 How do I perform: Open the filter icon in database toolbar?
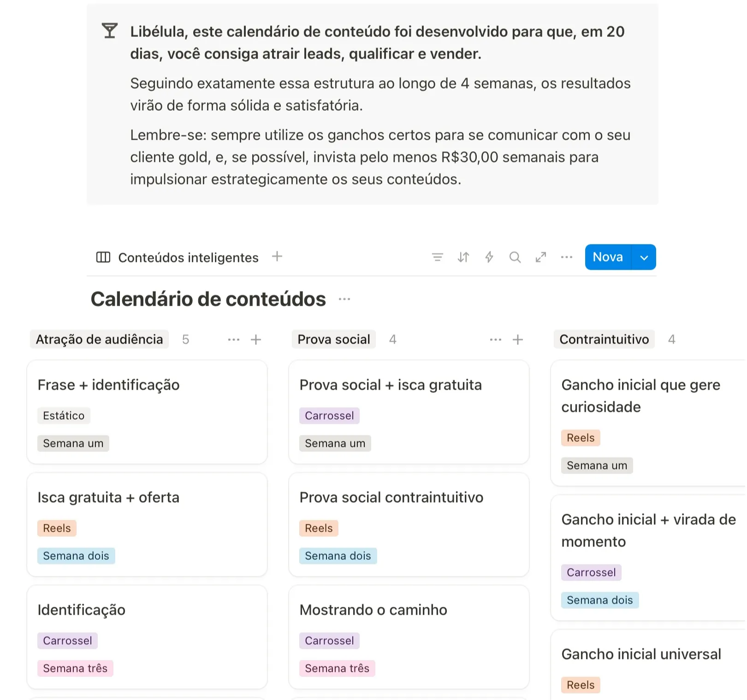(x=437, y=257)
